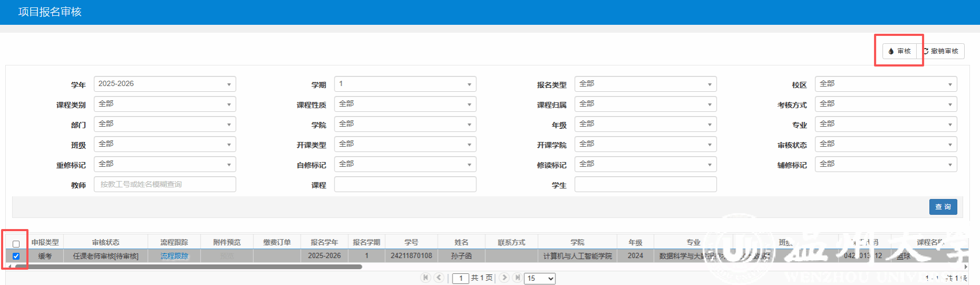Expand the 学期 dropdown
The image size is (980, 285).
click(x=405, y=84)
